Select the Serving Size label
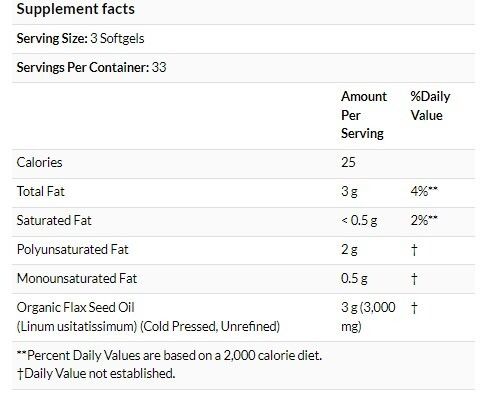This screenshot has height=398, width=495. point(52,38)
